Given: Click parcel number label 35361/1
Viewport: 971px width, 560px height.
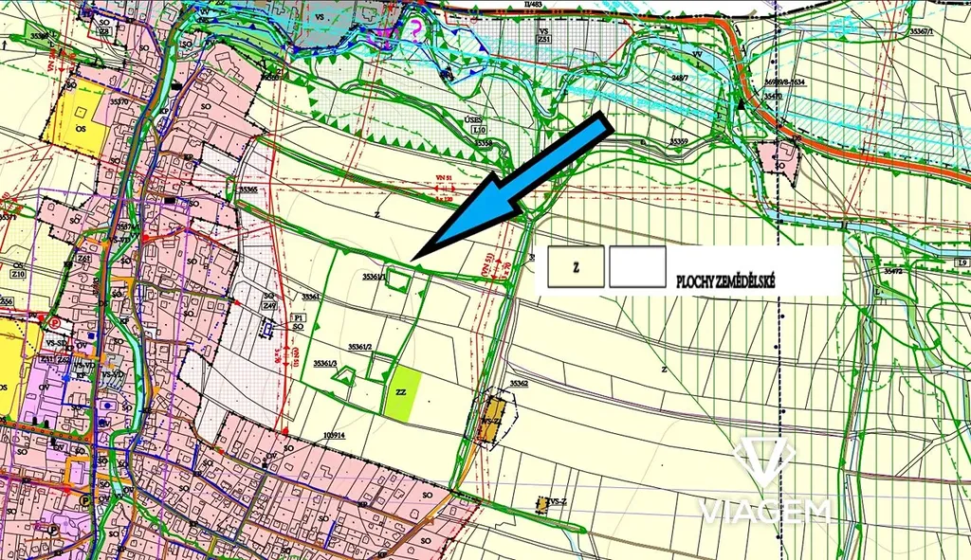Looking at the screenshot, I should 372,277.
